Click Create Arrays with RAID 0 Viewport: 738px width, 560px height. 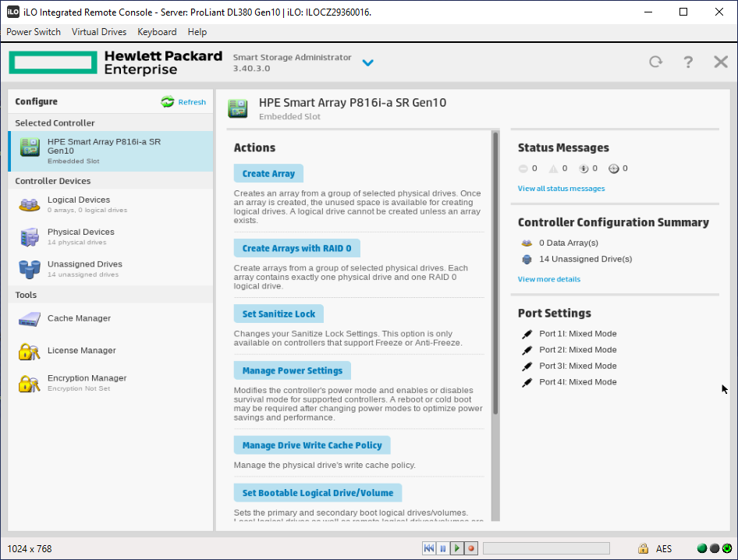click(296, 249)
